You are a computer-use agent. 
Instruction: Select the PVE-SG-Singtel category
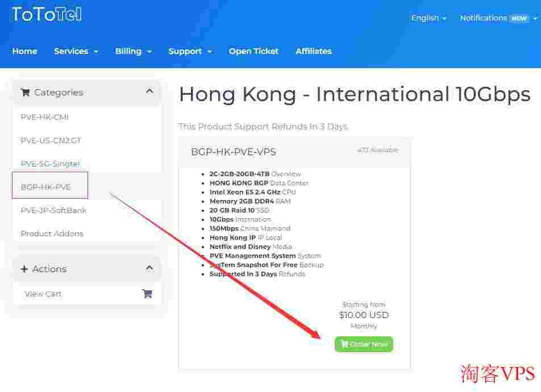(87, 164)
